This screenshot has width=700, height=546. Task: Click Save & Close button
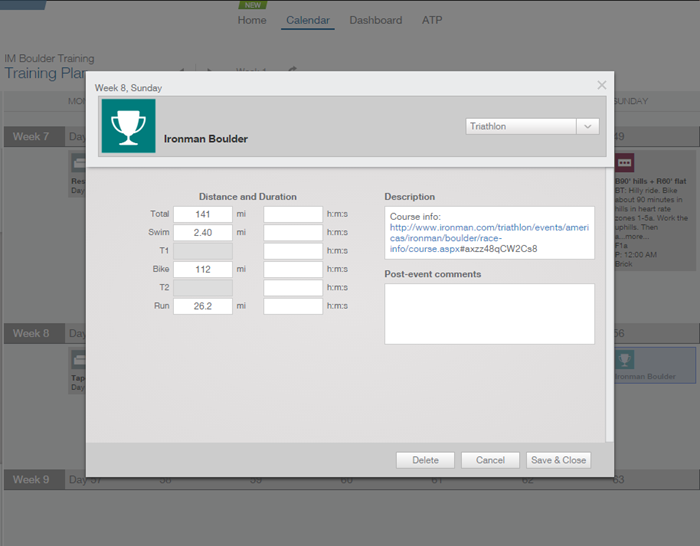pyautogui.click(x=558, y=460)
